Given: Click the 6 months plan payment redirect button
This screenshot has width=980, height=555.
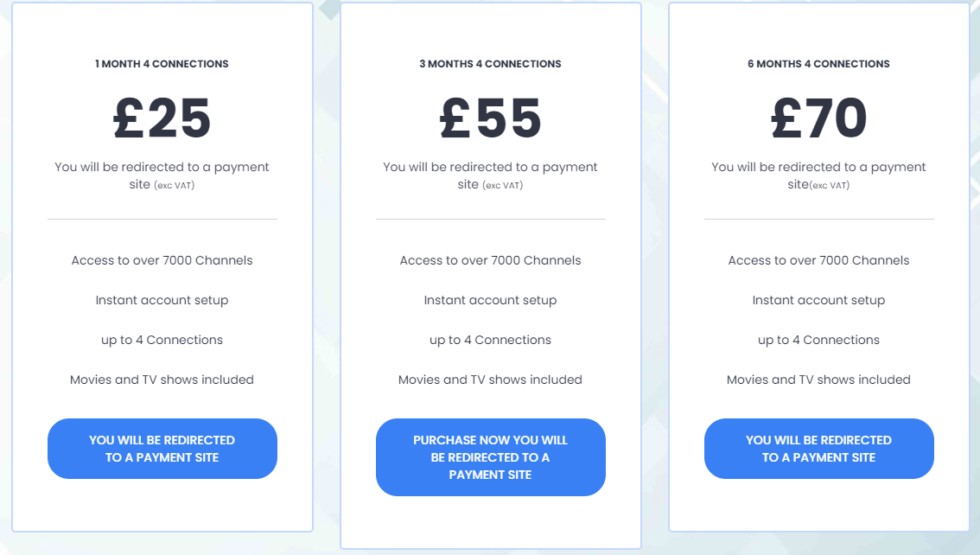Looking at the screenshot, I should 818,449.
